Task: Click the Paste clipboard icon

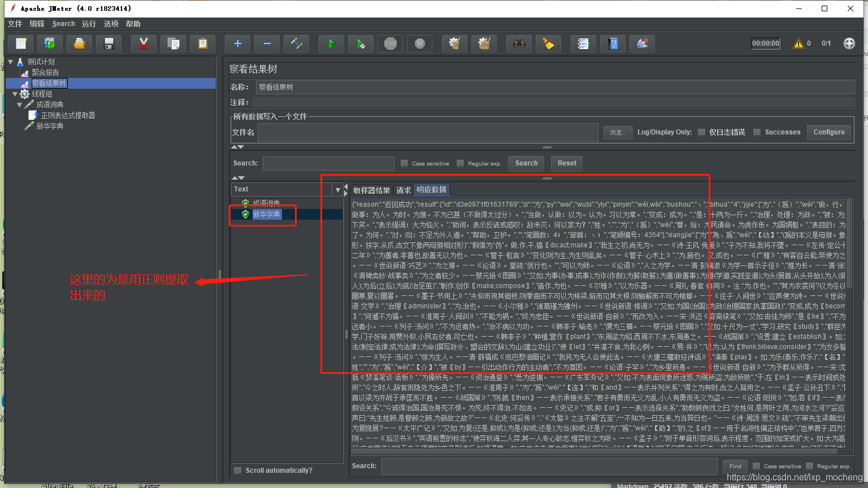Action: 202,43
